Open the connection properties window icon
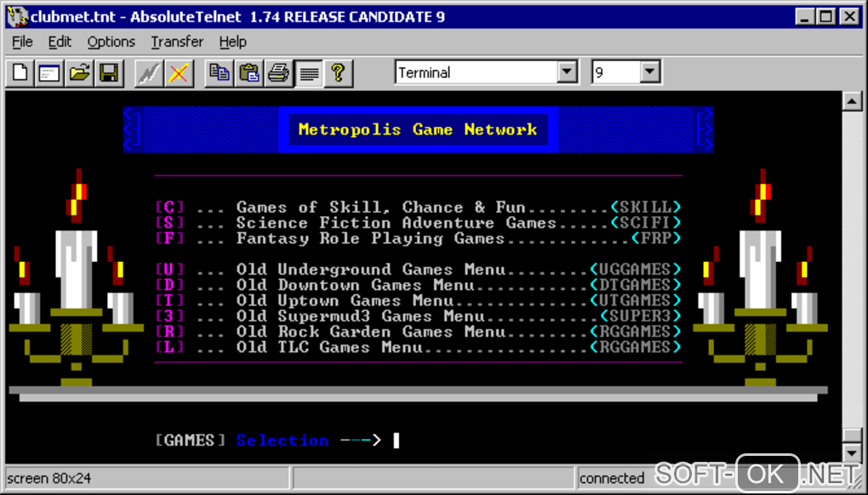Viewport: 868px width, 495px height. click(49, 72)
